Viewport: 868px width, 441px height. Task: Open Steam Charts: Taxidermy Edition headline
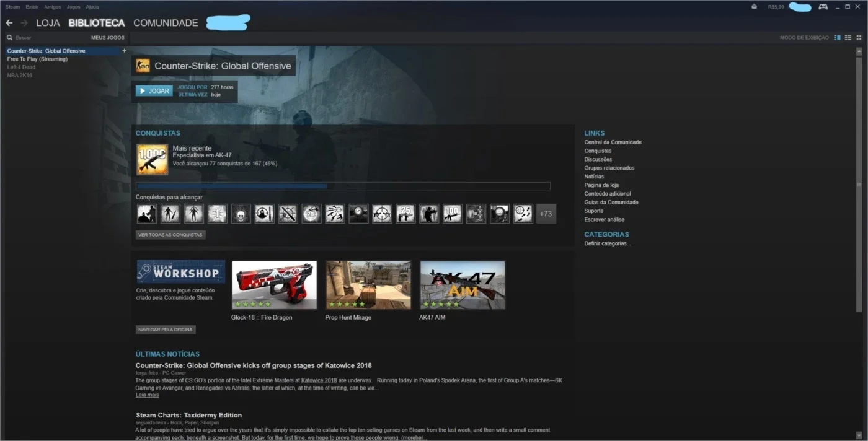pos(188,415)
